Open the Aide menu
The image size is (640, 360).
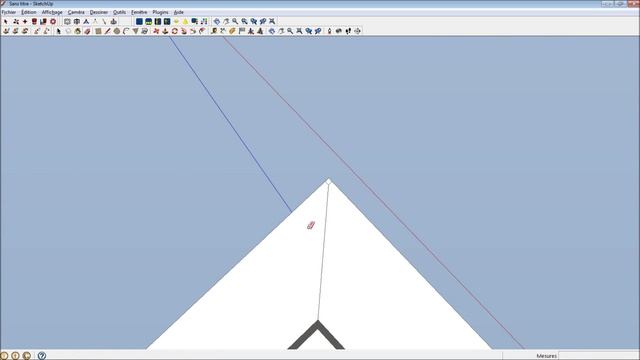(178, 12)
